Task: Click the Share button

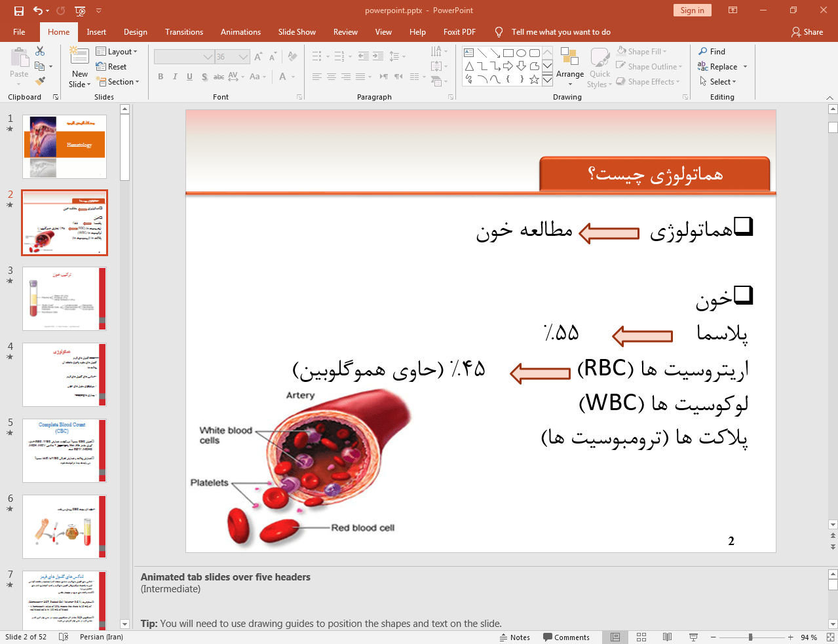Action: 807,32
